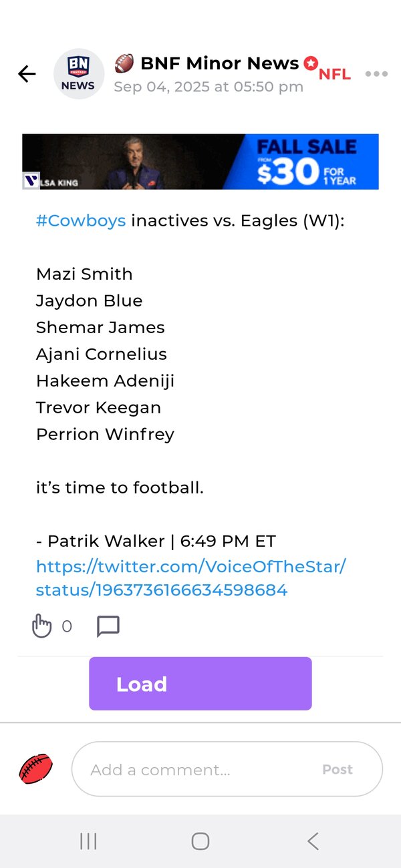The width and height of the screenshot is (401, 868).
Task: Tap the purple Load button
Action: [200, 684]
